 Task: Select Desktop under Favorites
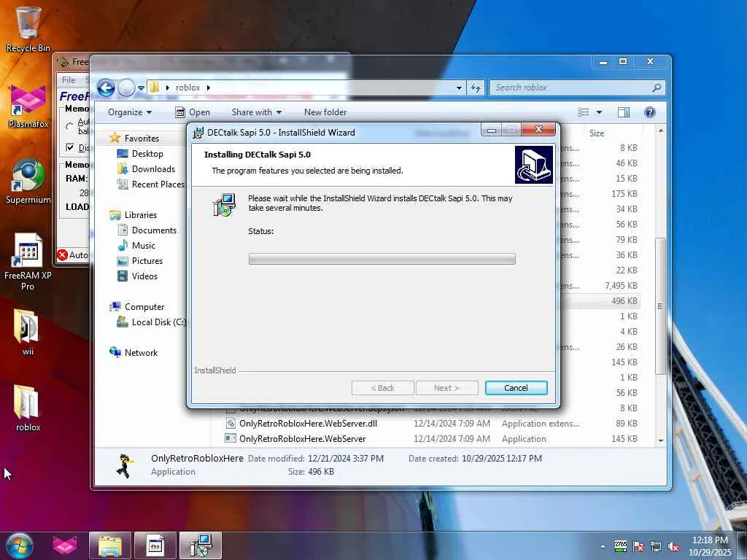coord(147,154)
